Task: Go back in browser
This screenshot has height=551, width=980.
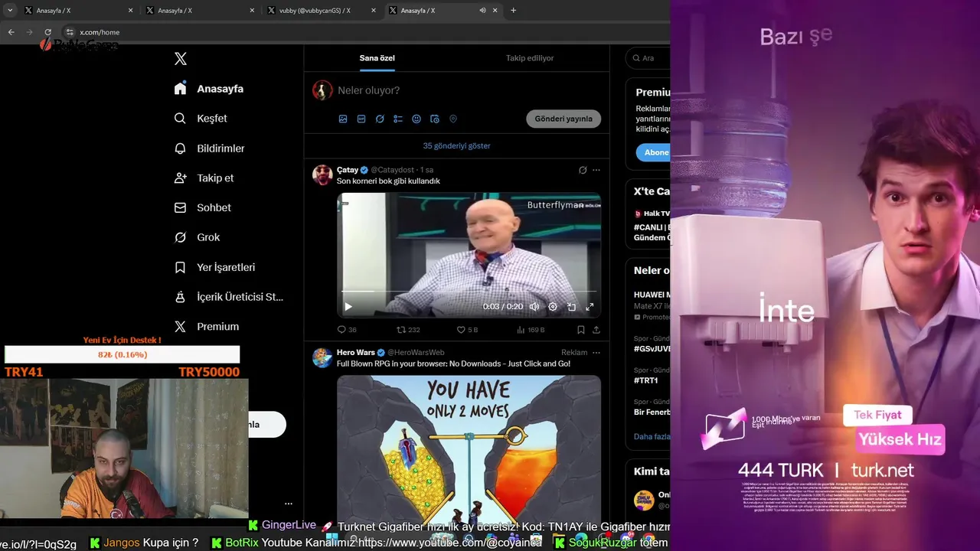Action: click(x=11, y=32)
